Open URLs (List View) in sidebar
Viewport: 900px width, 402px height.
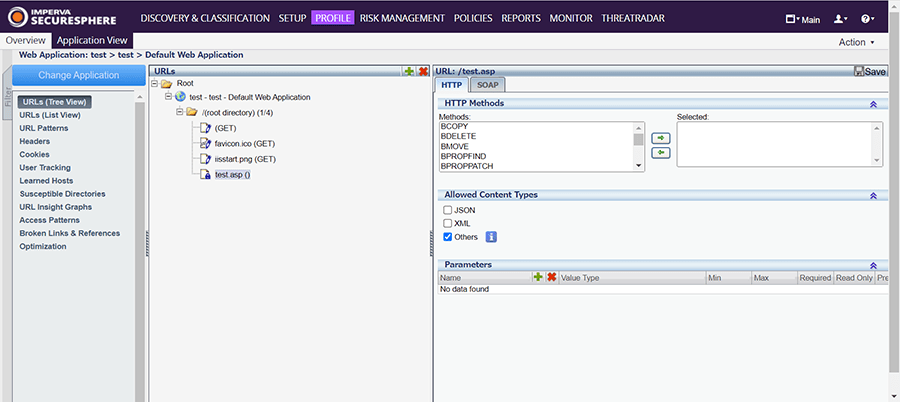(x=50, y=115)
